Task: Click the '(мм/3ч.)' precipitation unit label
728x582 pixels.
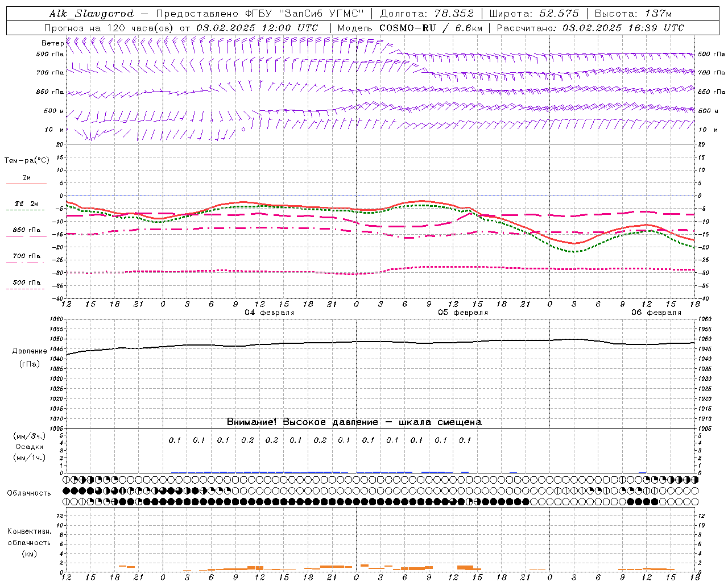Action: click(x=29, y=436)
